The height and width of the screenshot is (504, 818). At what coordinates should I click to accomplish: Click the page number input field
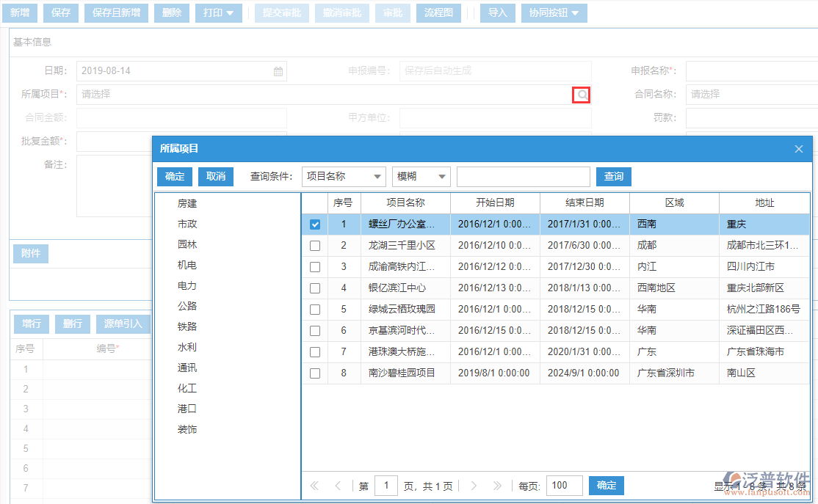(x=386, y=486)
